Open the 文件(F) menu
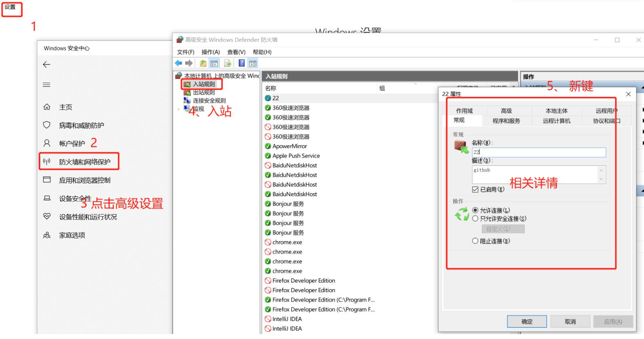Screen dimensions: 644x339 point(186,52)
